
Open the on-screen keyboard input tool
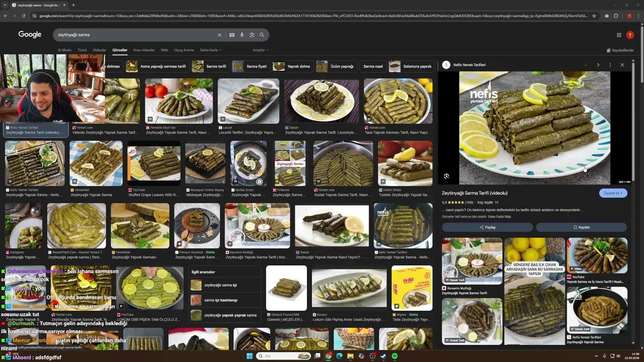pyautogui.click(x=231, y=35)
